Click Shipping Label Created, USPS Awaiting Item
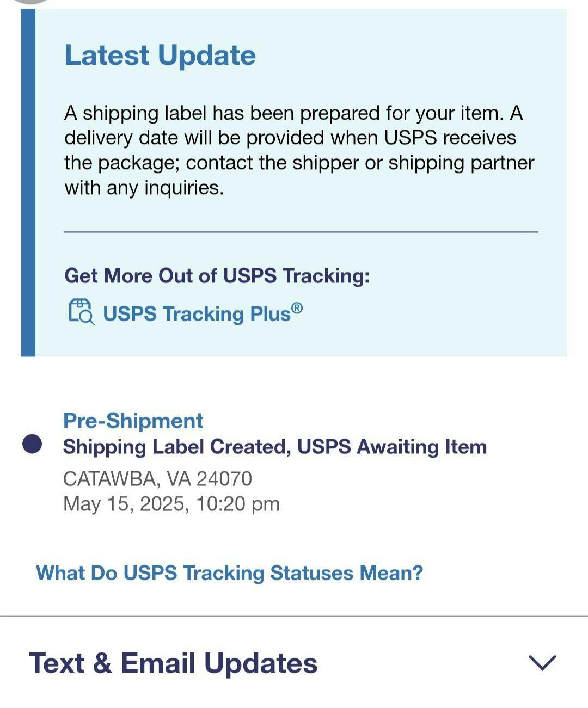This screenshot has width=588, height=708. coord(274,447)
